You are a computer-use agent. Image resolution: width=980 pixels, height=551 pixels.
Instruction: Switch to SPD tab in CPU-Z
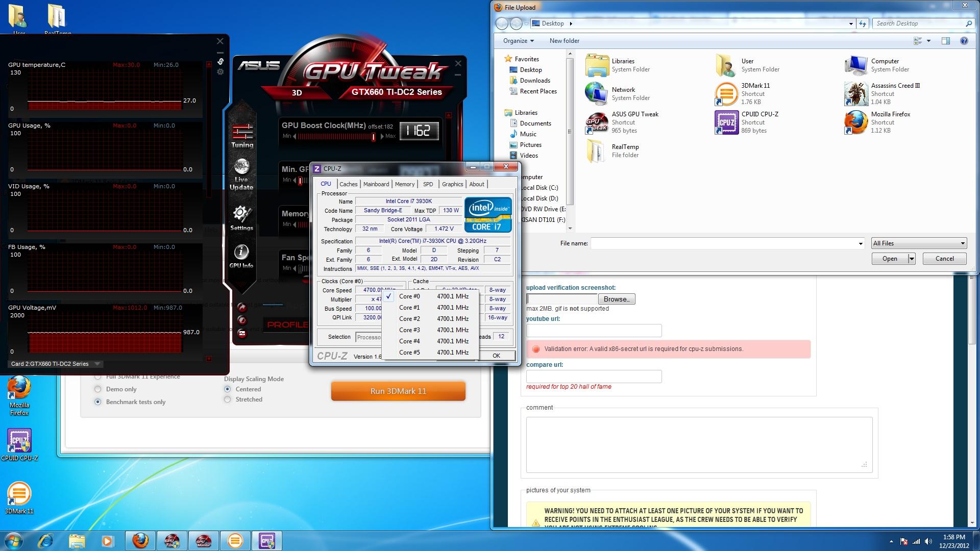tap(428, 184)
